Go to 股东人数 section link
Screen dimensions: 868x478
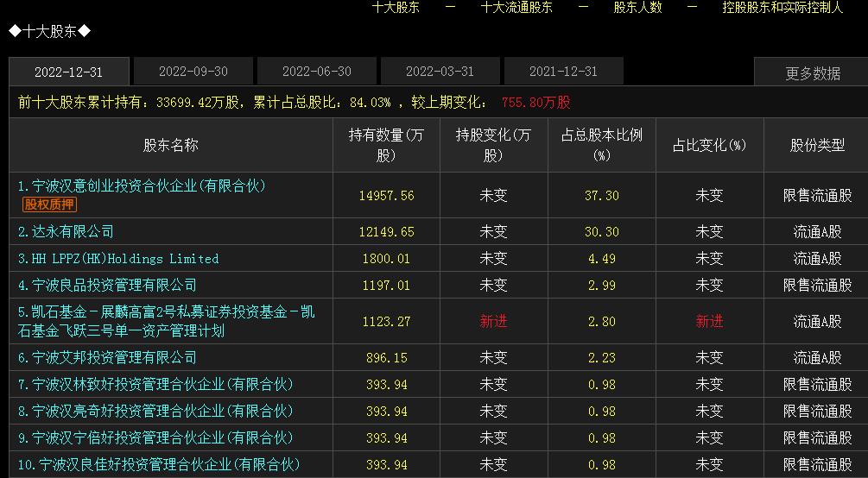(x=637, y=8)
